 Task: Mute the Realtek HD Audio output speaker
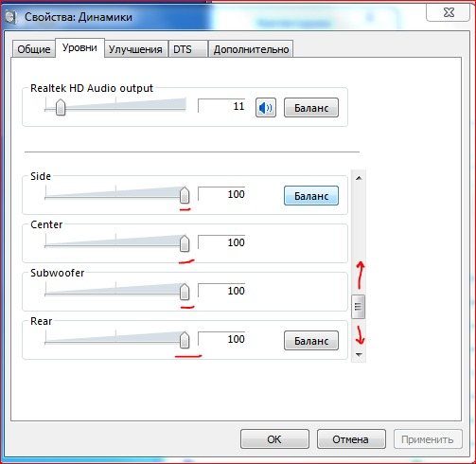pos(266,108)
